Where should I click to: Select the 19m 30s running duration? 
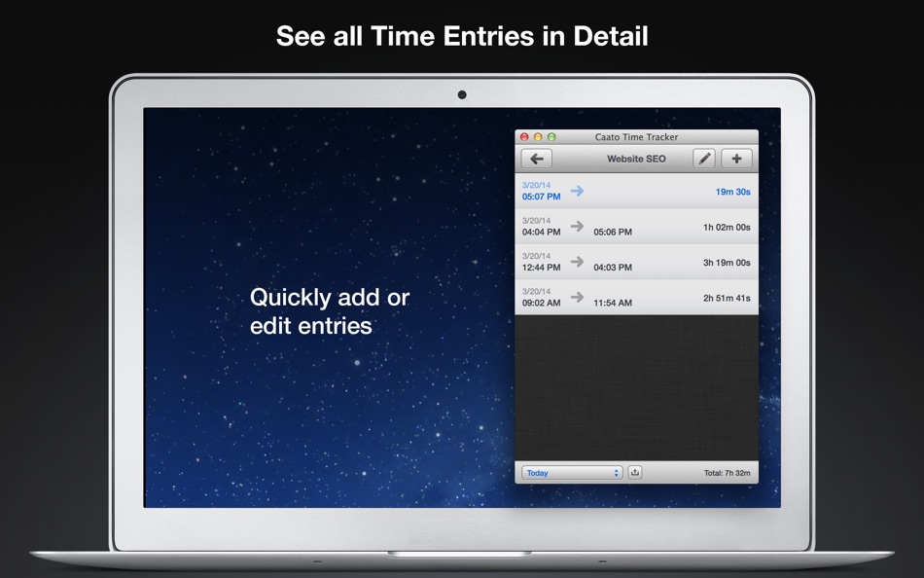pos(732,192)
